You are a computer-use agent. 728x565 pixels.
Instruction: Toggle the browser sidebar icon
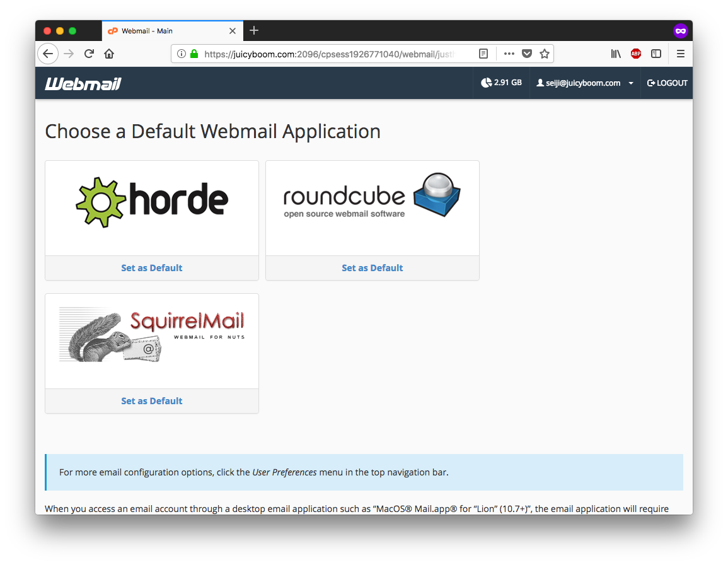click(x=656, y=54)
